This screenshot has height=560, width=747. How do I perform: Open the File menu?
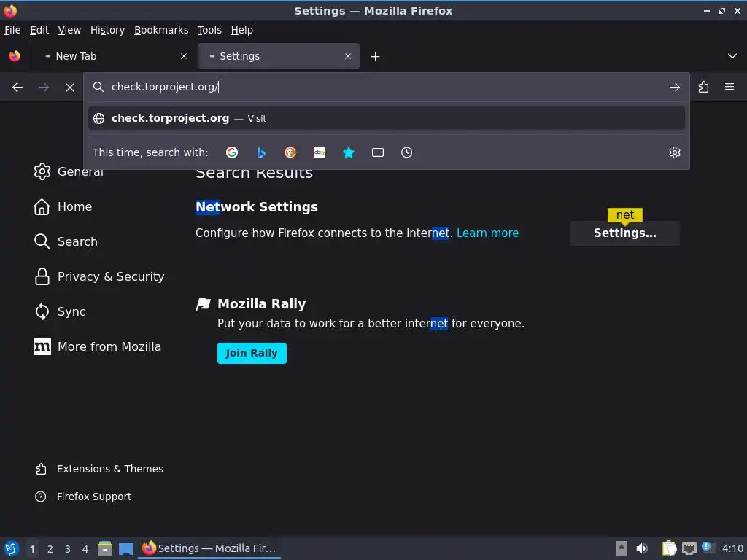tap(12, 30)
